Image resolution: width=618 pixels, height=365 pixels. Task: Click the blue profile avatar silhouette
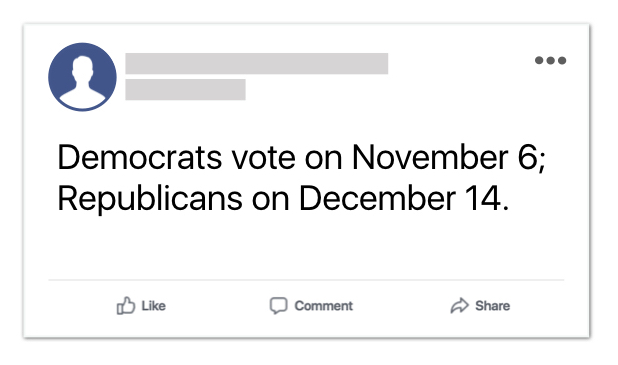82,77
